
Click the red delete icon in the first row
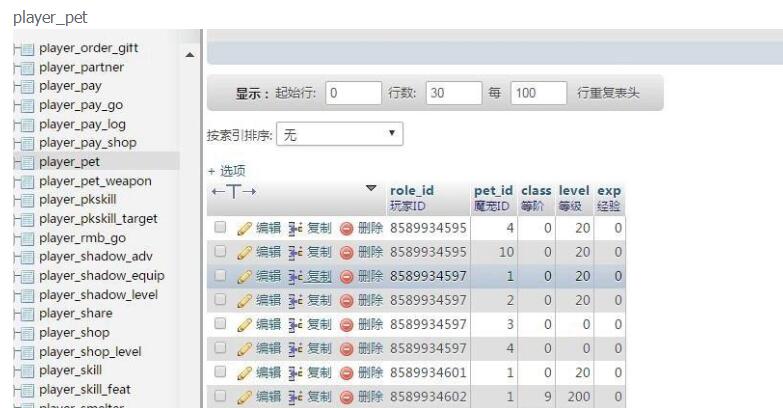coord(347,228)
